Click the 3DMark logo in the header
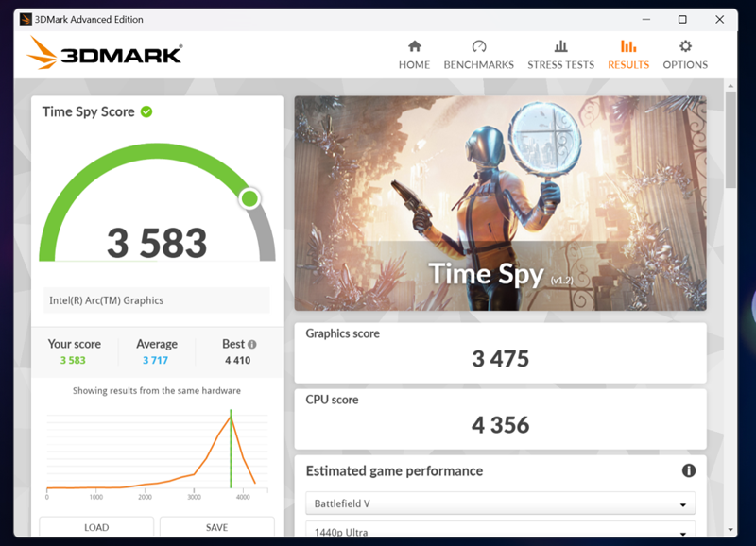Viewport: 756px width, 546px height. coord(105,53)
